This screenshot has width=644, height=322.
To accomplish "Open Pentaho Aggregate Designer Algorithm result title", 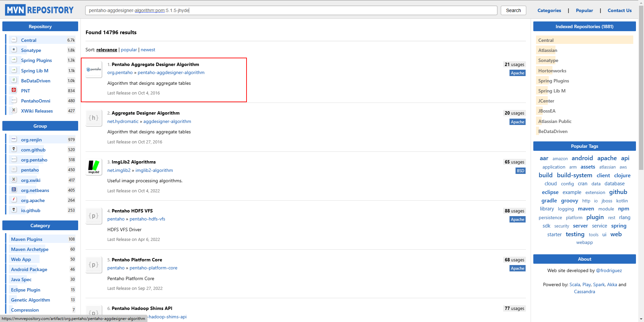I will pos(155,64).
